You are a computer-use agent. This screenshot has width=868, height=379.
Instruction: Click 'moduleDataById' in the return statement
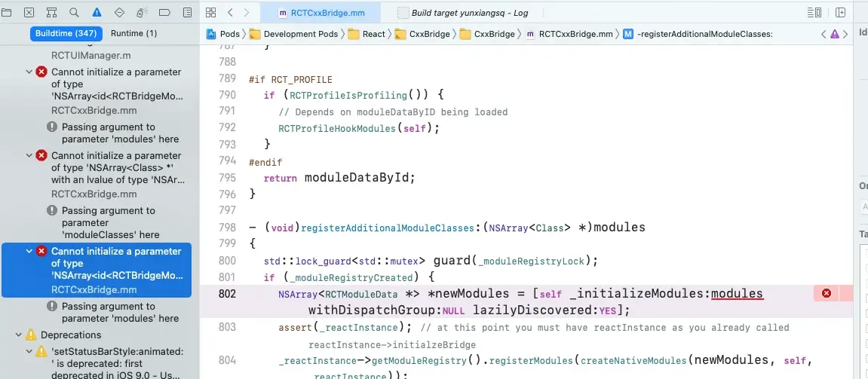click(357, 178)
